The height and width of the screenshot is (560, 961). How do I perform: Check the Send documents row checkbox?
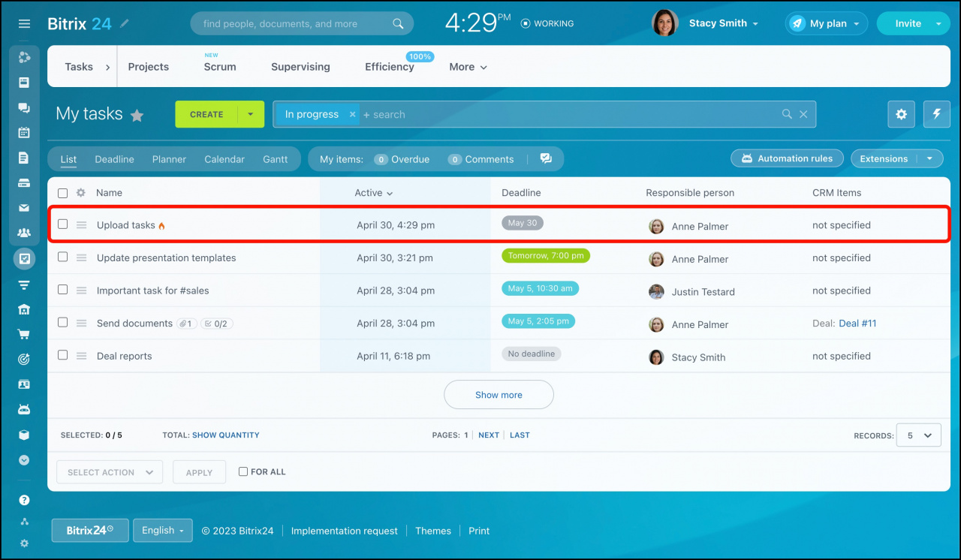pyautogui.click(x=62, y=322)
